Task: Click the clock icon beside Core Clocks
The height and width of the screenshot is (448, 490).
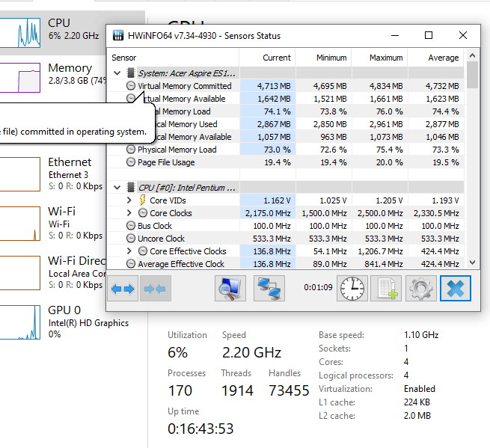Action: (x=142, y=213)
